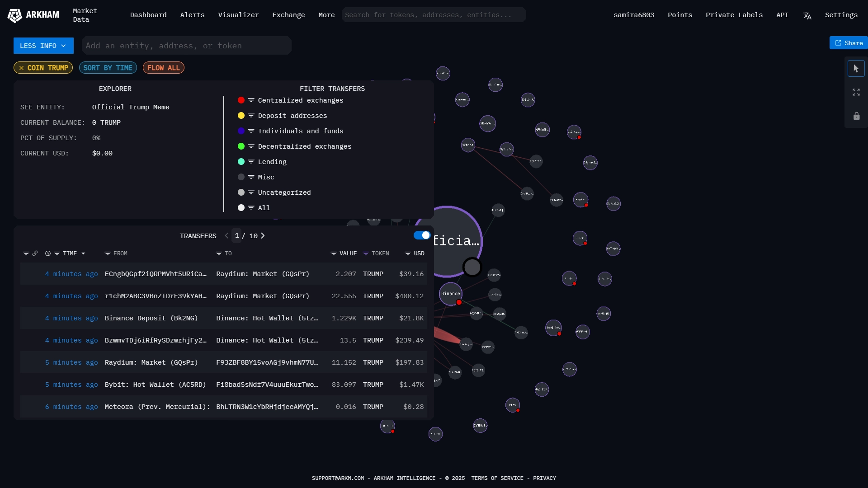The width and height of the screenshot is (868, 488).
Task: Open TIME column sort dropdown arrow
Action: point(83,254)
